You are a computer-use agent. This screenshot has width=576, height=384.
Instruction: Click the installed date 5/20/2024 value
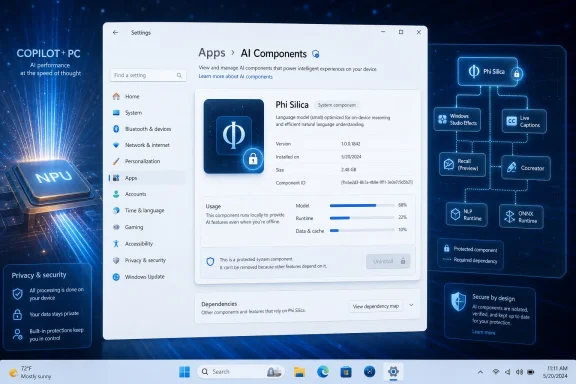(351, 157)
